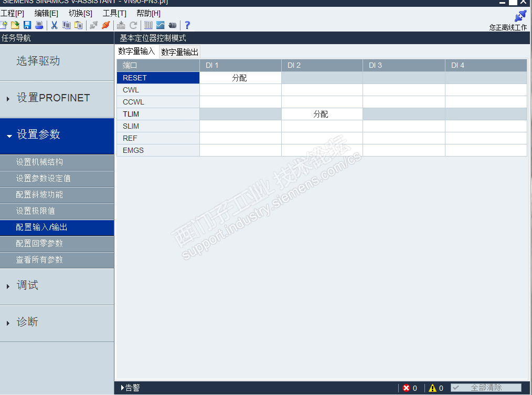Viewport: 532px width, 395px height.
Task: Expand the 调试 section arrow
Action: (8, 286)
